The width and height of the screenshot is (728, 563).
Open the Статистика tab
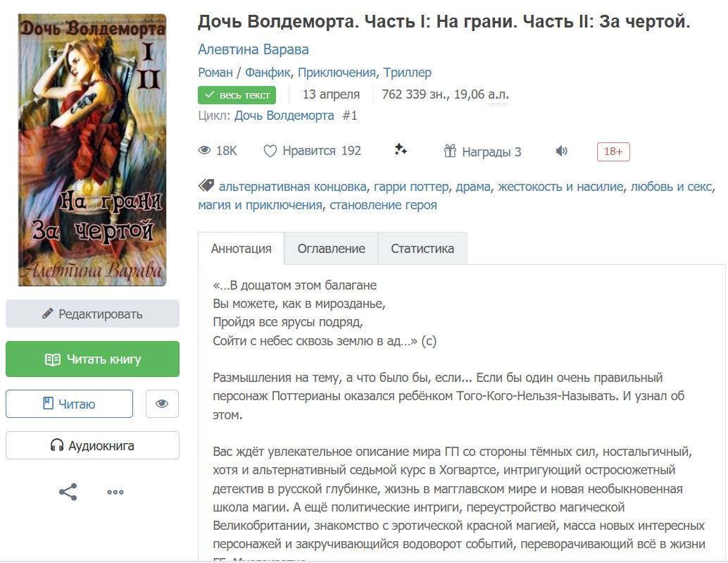422,248
